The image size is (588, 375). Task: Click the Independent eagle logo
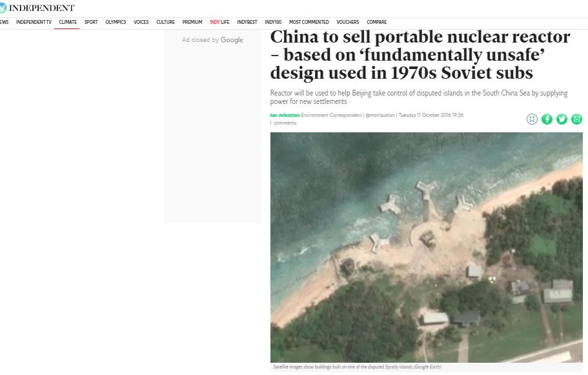point(3,8)
